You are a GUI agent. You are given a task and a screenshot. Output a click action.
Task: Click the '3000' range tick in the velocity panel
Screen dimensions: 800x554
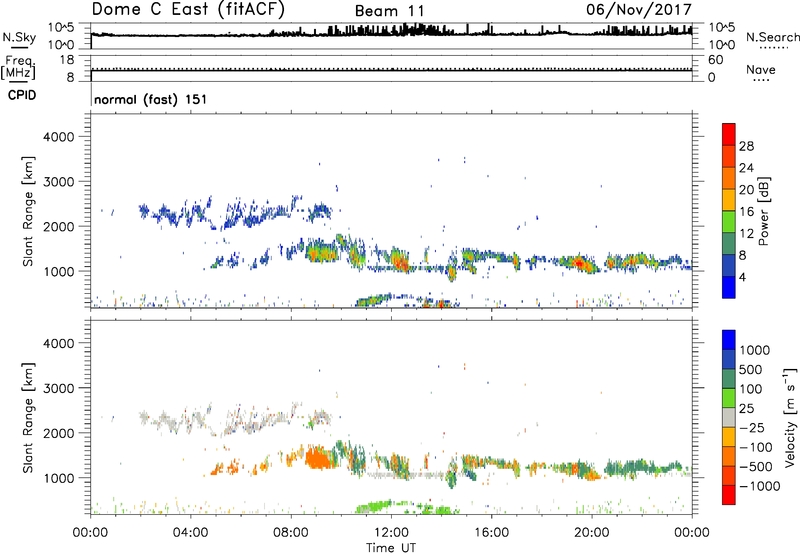click(x=58, y=388)
